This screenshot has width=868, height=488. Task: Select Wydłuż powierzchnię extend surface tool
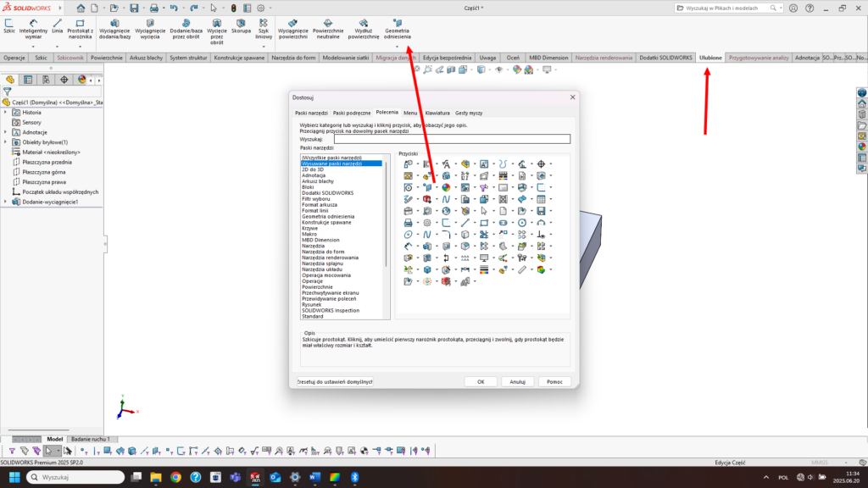pos(363,29)
